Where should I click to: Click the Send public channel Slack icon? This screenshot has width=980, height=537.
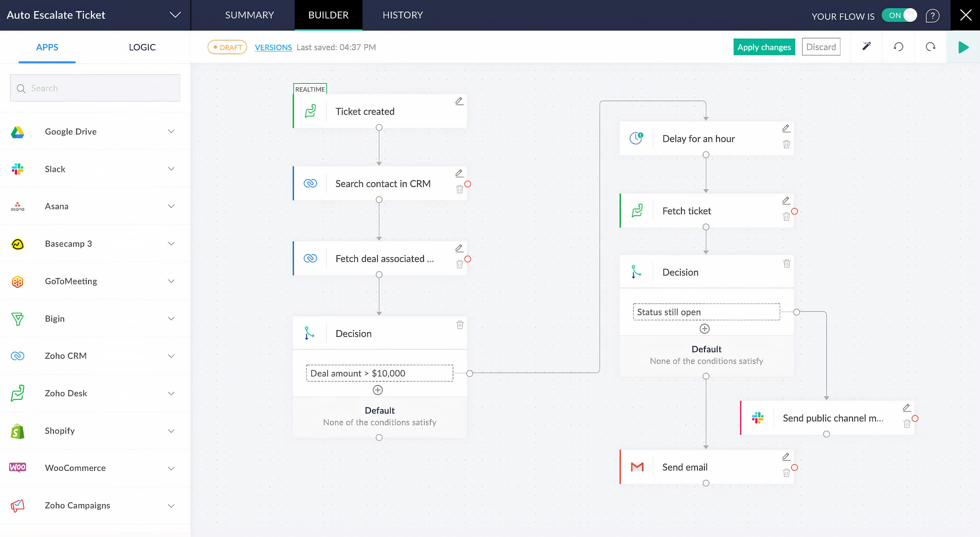coord(758,417)
